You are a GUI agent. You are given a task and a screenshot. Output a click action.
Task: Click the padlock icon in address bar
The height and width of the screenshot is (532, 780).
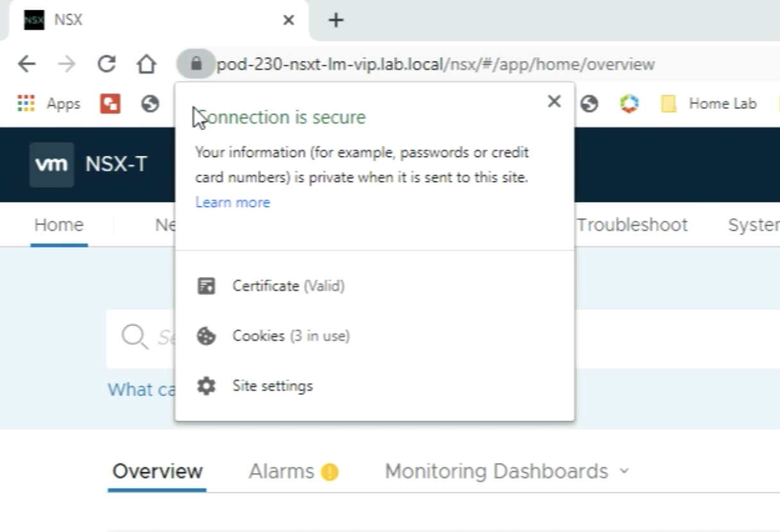(x=196, y=64)
